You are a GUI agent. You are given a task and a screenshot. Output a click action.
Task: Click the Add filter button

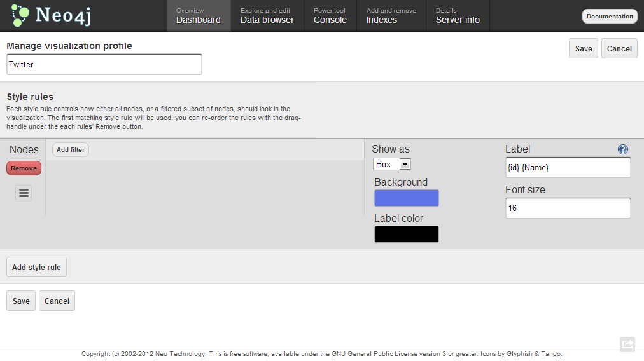coord(71,150)
